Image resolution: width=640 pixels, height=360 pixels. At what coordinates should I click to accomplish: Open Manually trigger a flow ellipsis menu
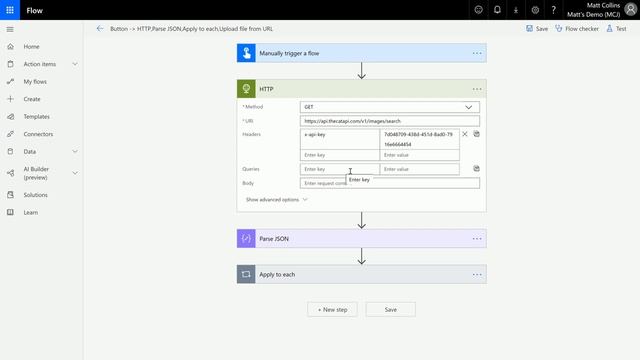tap(477, 53)
